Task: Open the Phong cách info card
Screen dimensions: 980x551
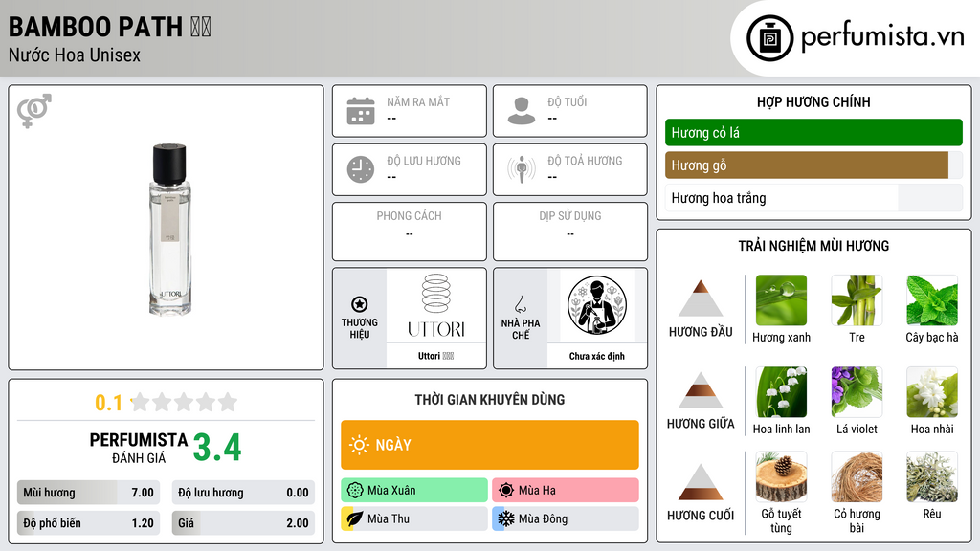Action: (x=409, y=231)
